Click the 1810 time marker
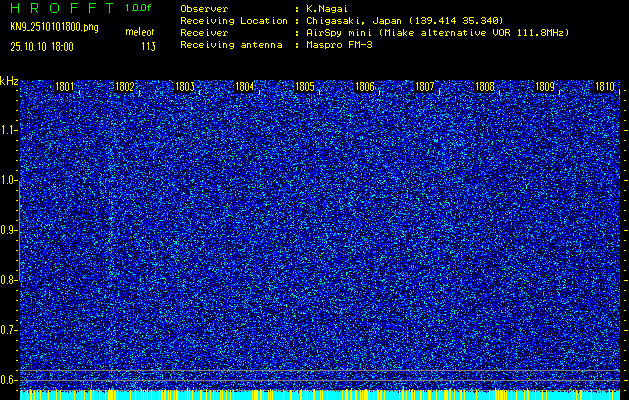The image size is (629, 400). pyautogui.click(x=605, y=88)
